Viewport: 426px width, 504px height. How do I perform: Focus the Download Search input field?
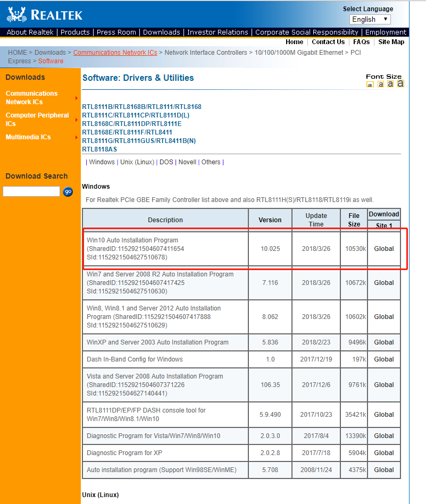(31, 191)
